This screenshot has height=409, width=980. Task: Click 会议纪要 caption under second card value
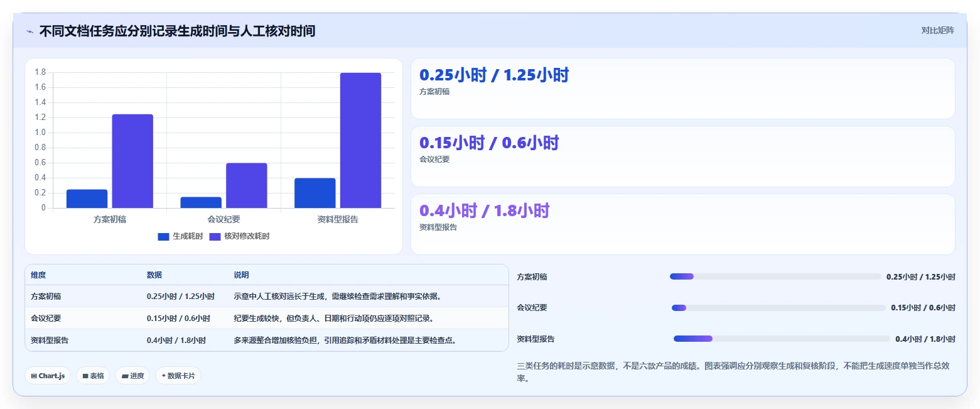click(434, 160)
